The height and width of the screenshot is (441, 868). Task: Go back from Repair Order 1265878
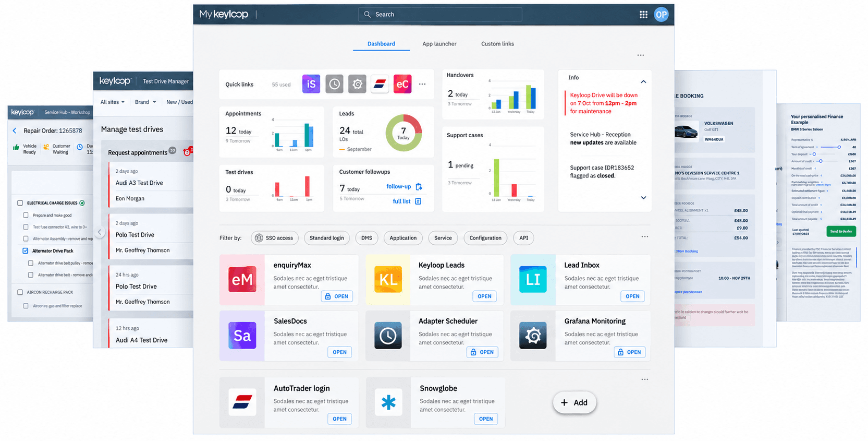click(x=15, y=130)
